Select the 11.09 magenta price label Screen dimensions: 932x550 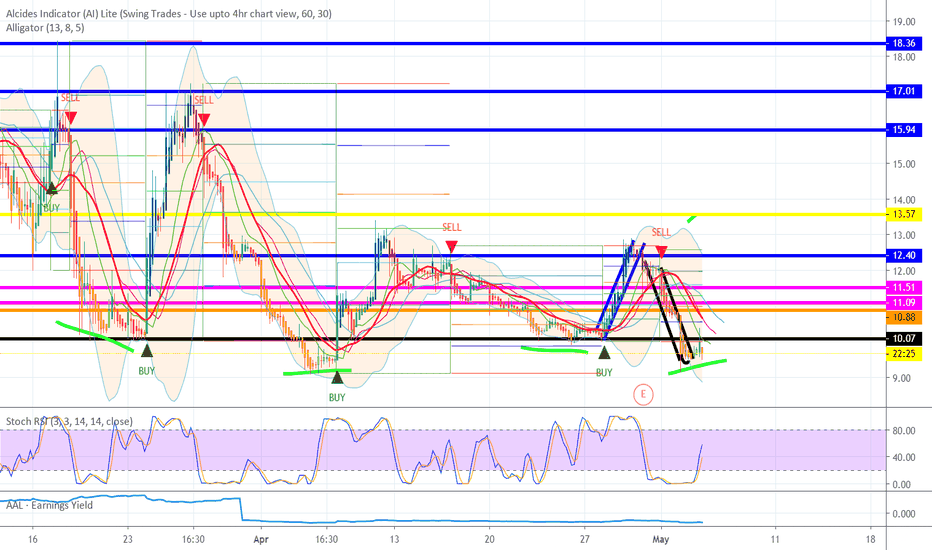pyautogui.click(x=903, y=303)
